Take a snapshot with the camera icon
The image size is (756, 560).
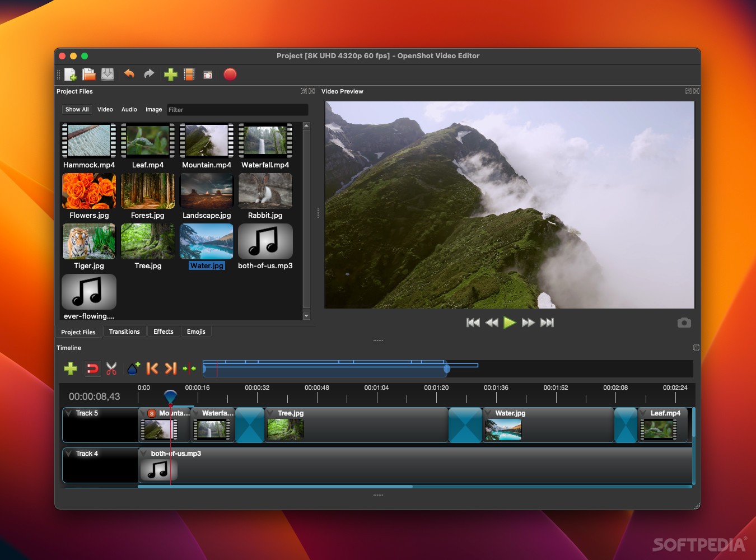coord(684,323)
